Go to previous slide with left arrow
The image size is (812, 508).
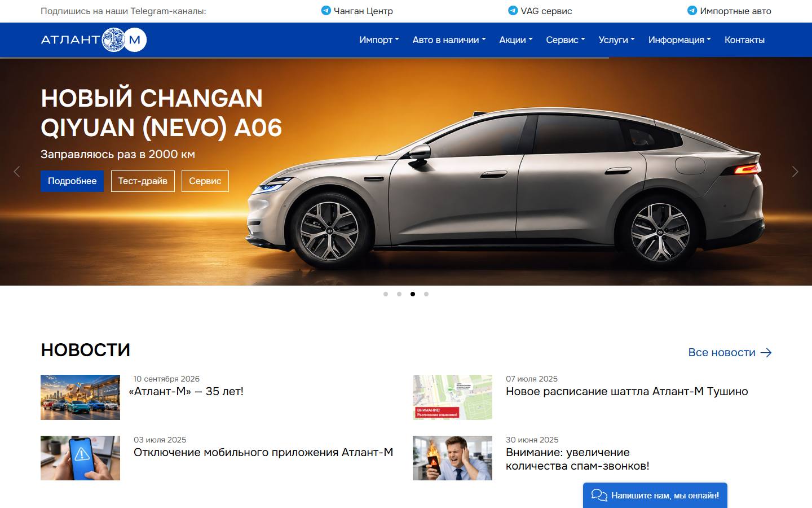pyautogui.click(x=16, y=172)
